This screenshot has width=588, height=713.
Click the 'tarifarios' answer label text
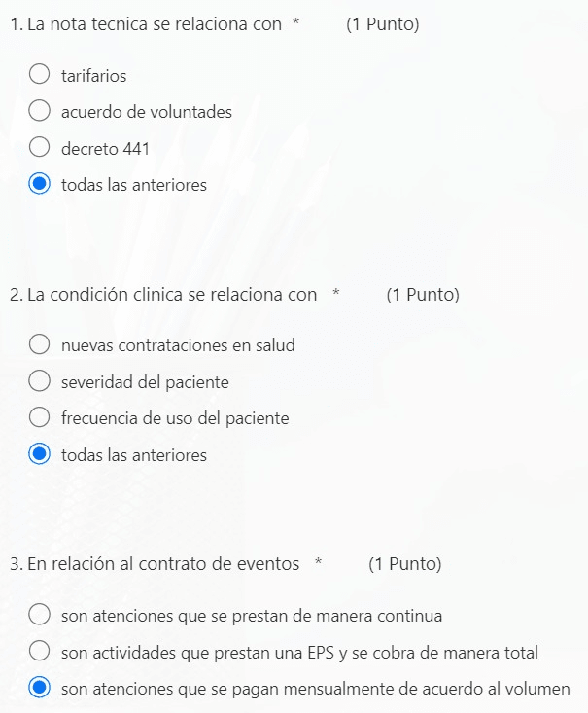[x=93, y=75]
